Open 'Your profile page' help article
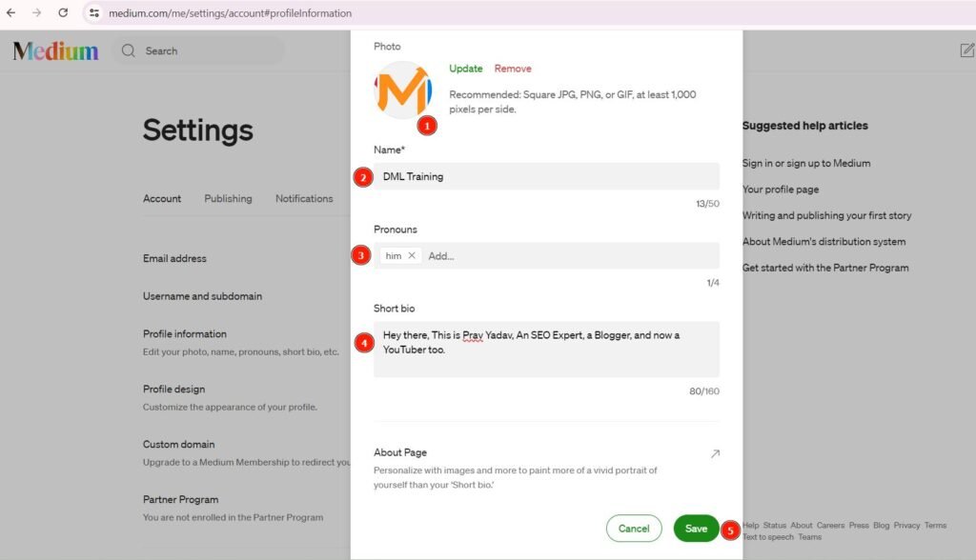976x560 pixels. 781,190
